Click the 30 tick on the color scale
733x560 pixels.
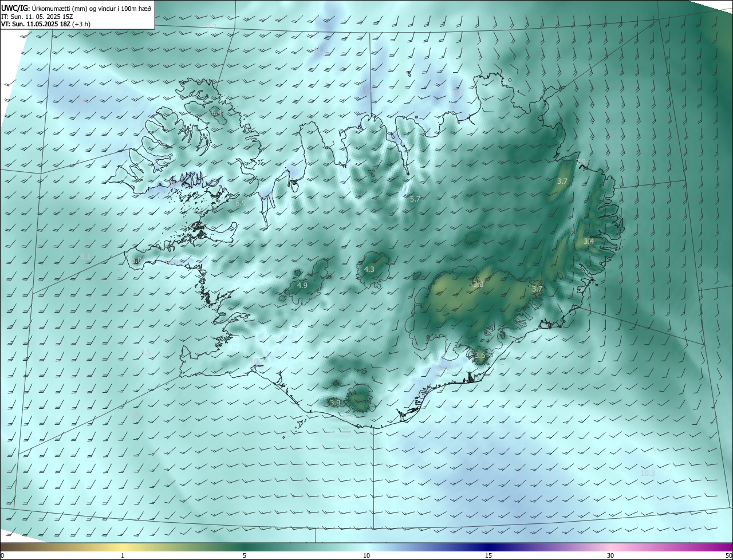(610, 555)
